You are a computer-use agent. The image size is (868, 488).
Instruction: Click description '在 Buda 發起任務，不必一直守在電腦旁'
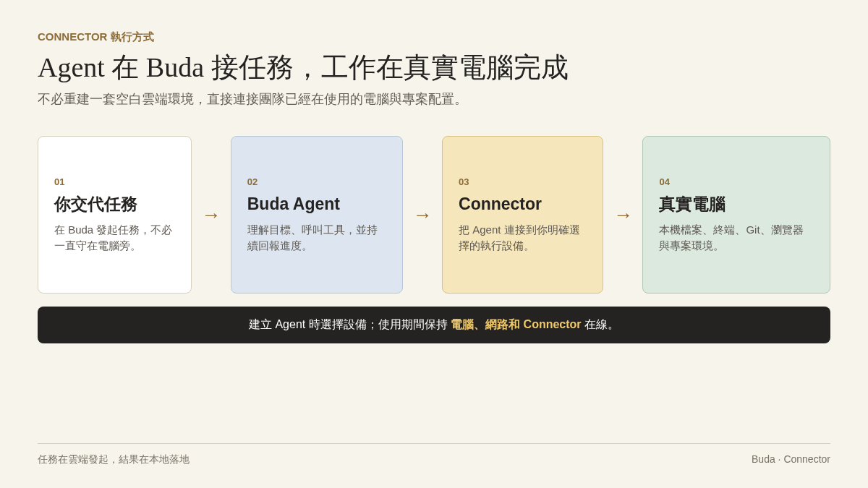click(114, 238)
